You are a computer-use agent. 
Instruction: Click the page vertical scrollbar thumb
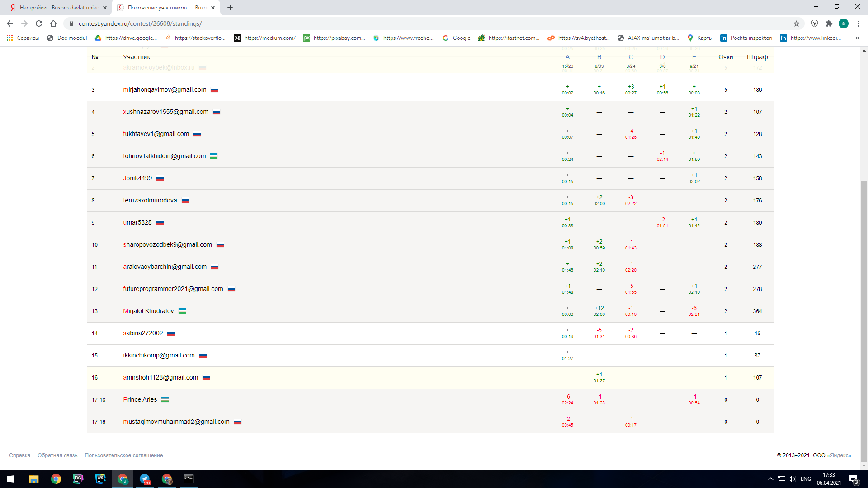[864, 321]
